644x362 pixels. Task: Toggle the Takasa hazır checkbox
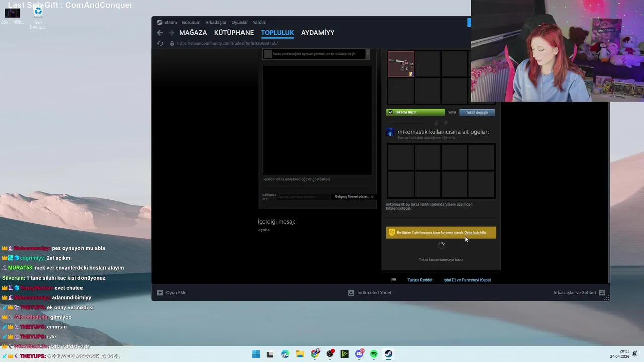click(x=390, y=112)
